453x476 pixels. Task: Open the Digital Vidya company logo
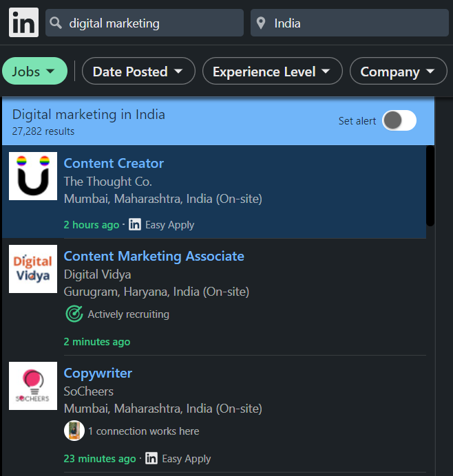tap(33, 269)
